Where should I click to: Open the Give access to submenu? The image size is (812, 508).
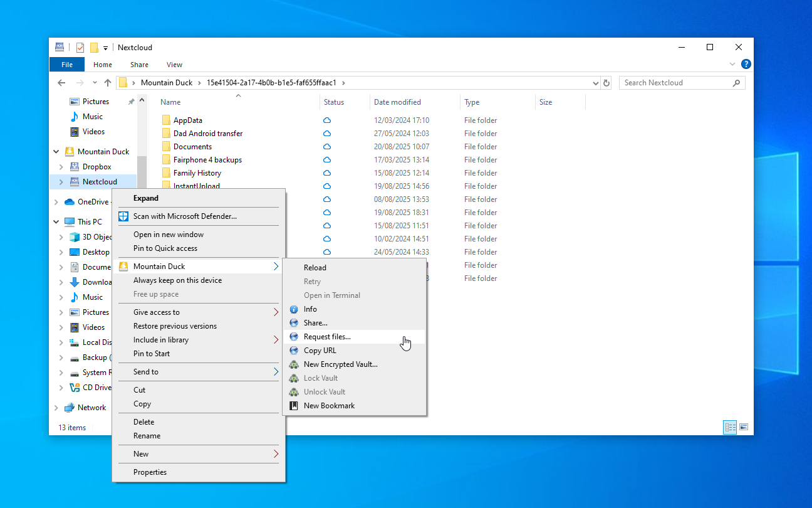(199, 312)
